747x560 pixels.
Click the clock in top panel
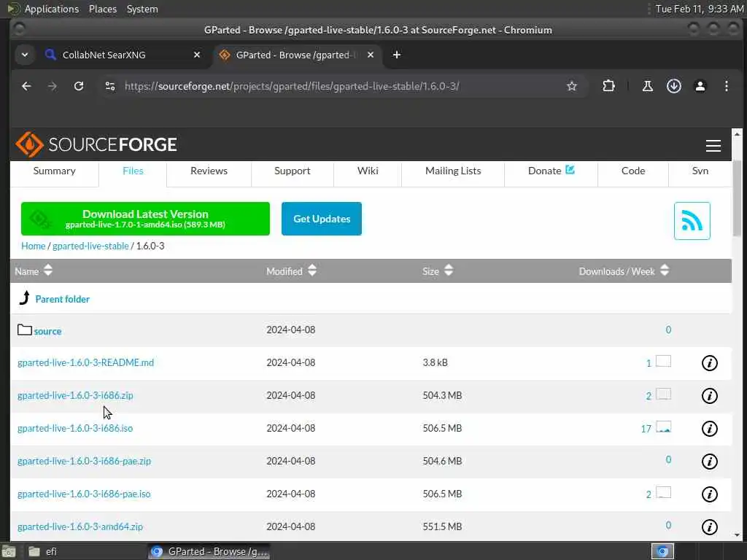tap(700, 9)
